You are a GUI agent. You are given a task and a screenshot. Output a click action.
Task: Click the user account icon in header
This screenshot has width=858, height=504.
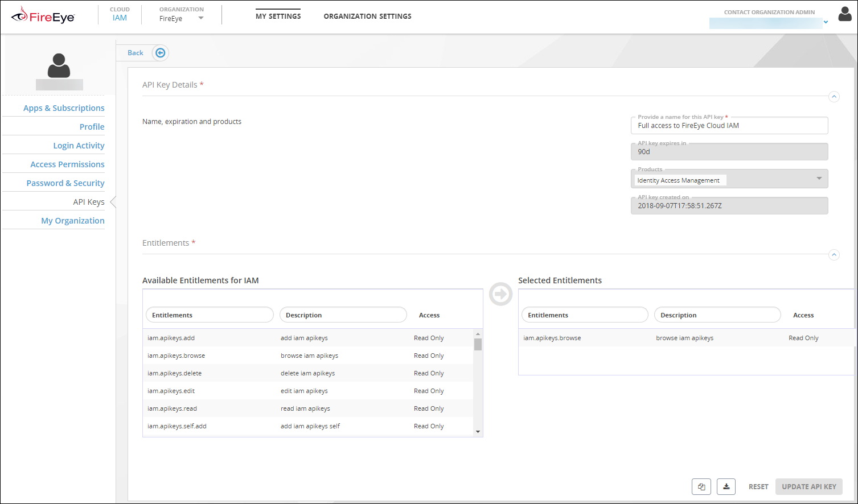(845, 14)
